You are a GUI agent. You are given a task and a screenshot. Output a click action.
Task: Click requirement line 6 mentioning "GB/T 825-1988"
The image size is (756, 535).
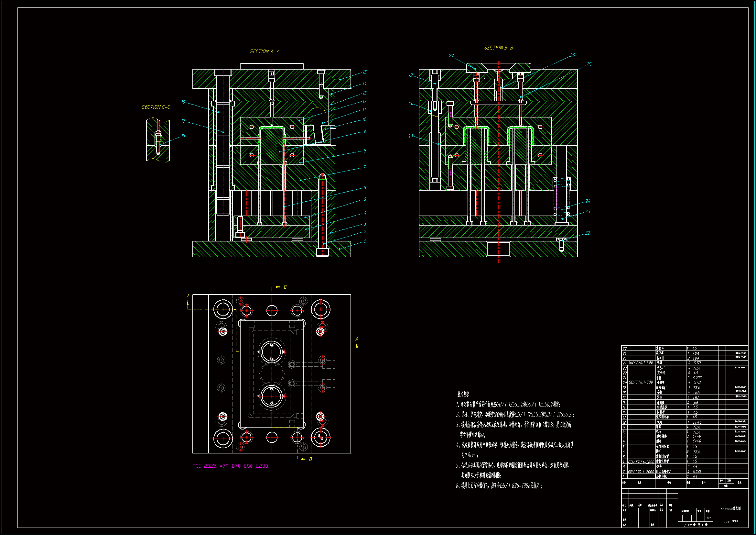(499, 485)
